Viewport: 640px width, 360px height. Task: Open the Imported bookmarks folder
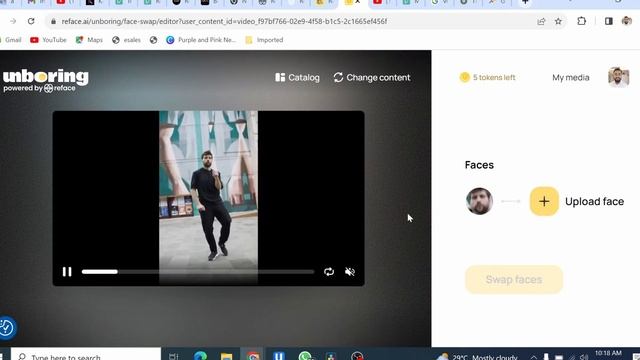pyautogui.click(x=264, y=40)
